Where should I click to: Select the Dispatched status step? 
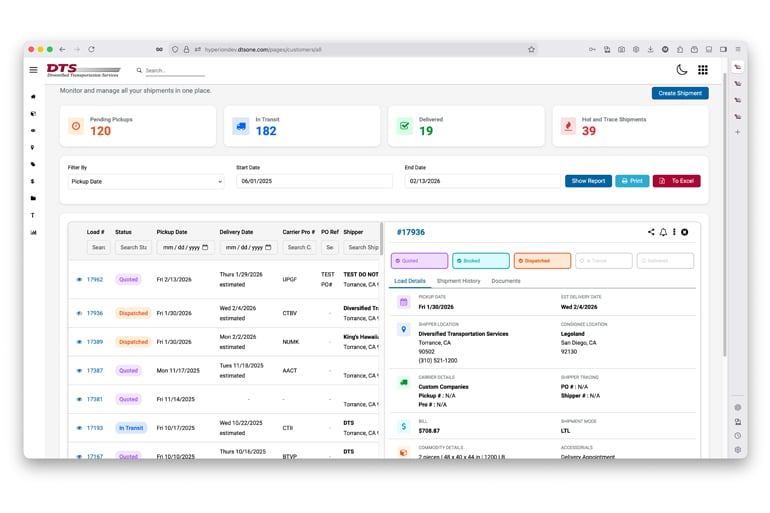coord(542,261)
